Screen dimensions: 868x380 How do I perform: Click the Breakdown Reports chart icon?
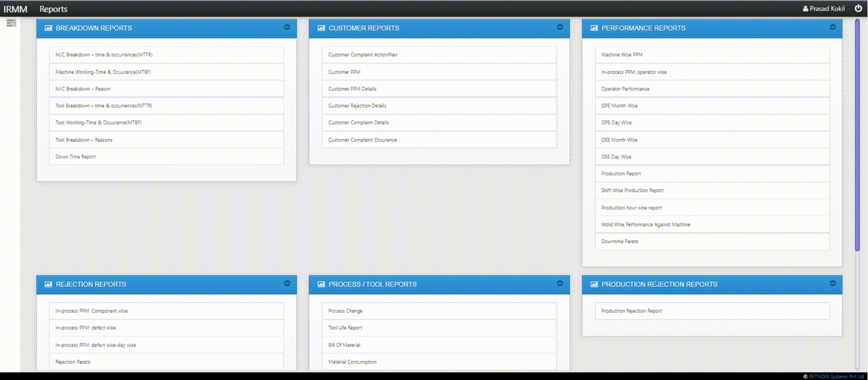[48, 28]
